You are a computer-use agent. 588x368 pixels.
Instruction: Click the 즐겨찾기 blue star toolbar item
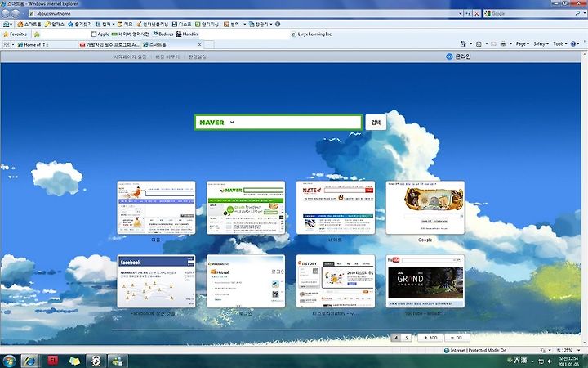[x=79, y=24]
